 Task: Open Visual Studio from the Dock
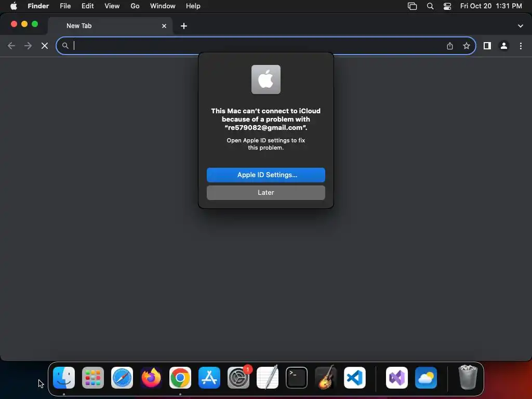[x=396, y=378]
